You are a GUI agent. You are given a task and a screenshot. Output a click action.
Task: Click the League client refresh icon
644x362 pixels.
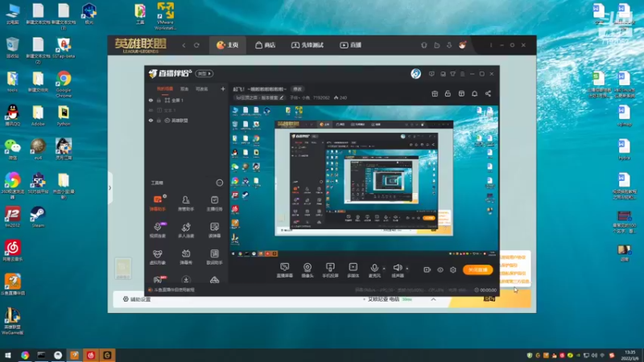[196, 45]
